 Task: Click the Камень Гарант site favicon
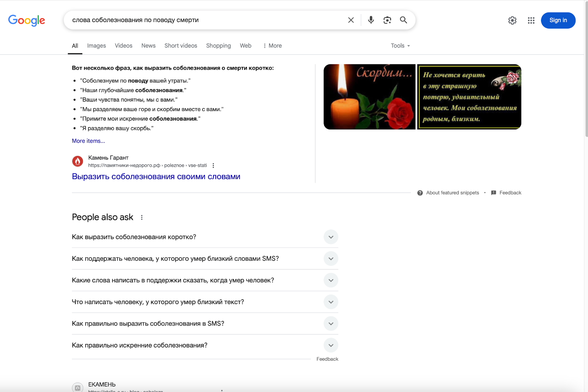(78, 161)
